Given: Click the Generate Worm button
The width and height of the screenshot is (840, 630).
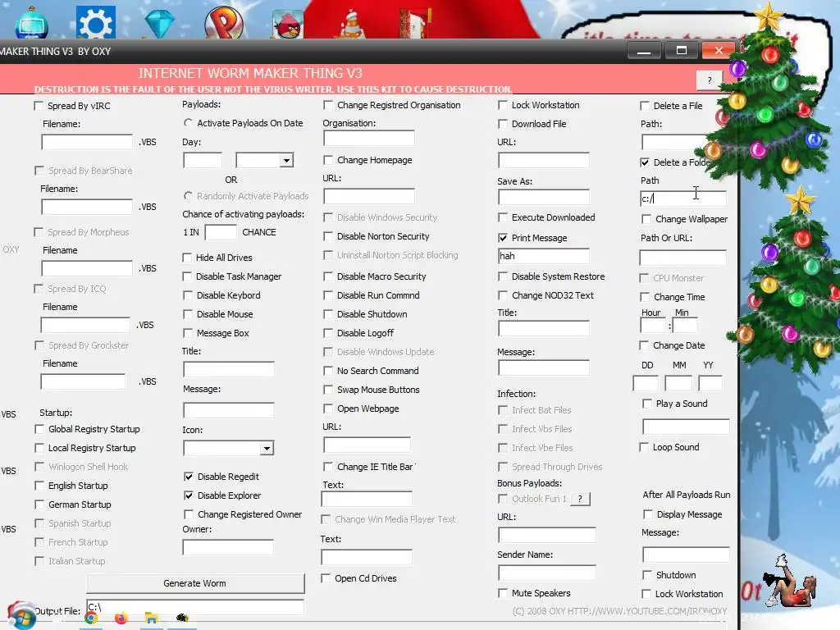Looking at the screenshot, I should (195, 583).
